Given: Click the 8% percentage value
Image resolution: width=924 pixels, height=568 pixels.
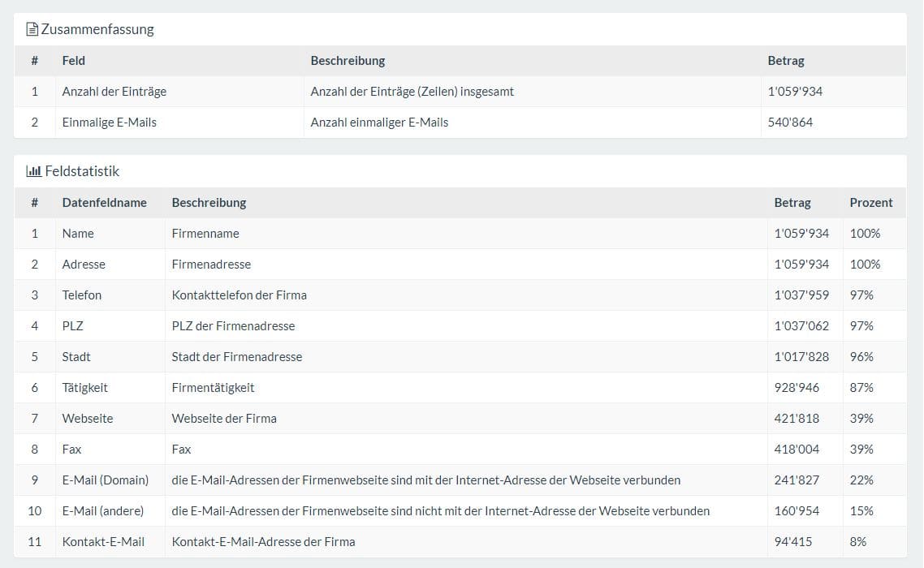Looking at the screenshot, I should (x=858, y=542).
